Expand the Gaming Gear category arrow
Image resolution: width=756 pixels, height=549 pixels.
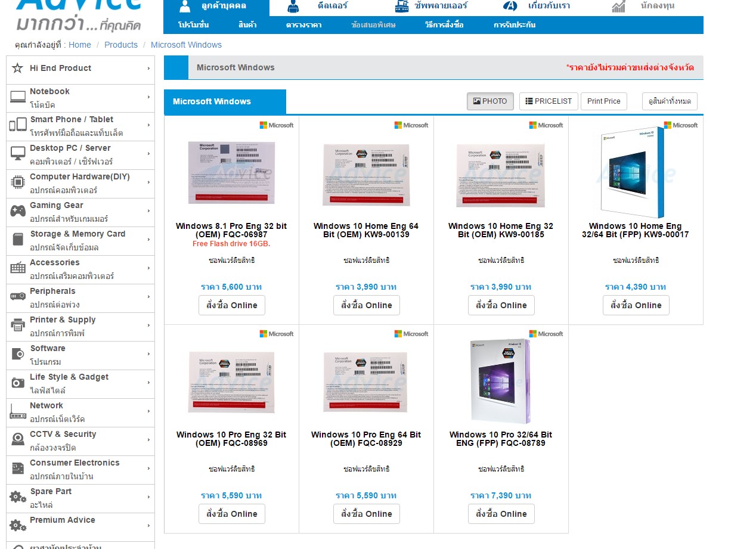148,212
